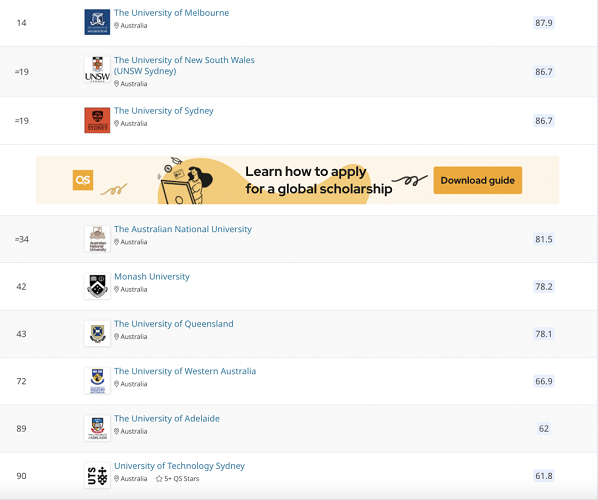Screen dimensions: 598x500
Task: Click the Download guide button
Action: pos(477,180)
